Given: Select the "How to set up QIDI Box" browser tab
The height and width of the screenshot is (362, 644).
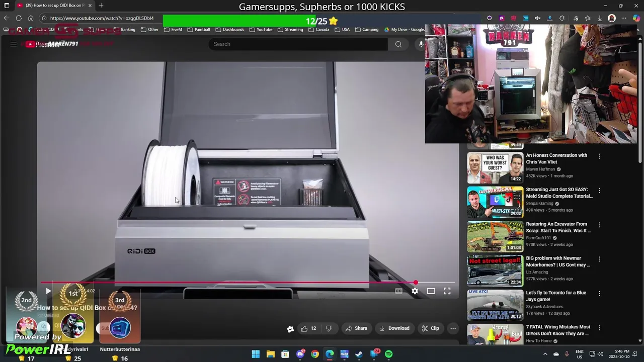Looking at the screenshot, I should tap(55, 6).
